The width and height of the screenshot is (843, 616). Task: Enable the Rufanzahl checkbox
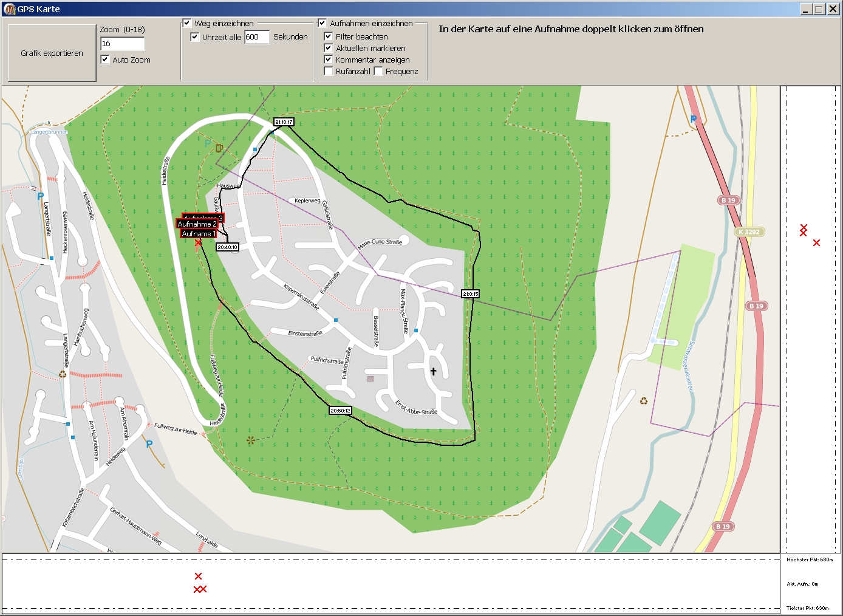(329, 71)
